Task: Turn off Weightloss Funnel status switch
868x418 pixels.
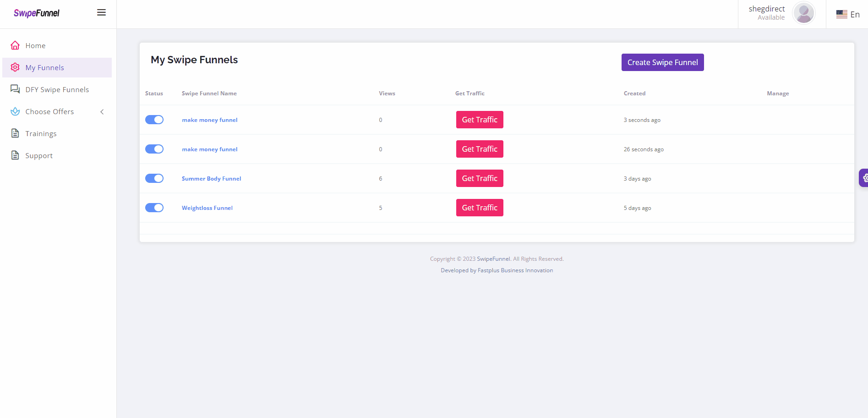Action: point(154,208)
